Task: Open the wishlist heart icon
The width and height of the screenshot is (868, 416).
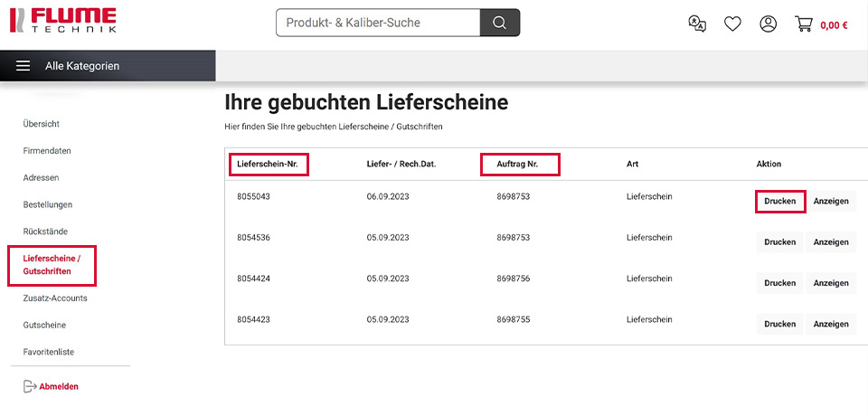Action: click(x=732, y=24)
